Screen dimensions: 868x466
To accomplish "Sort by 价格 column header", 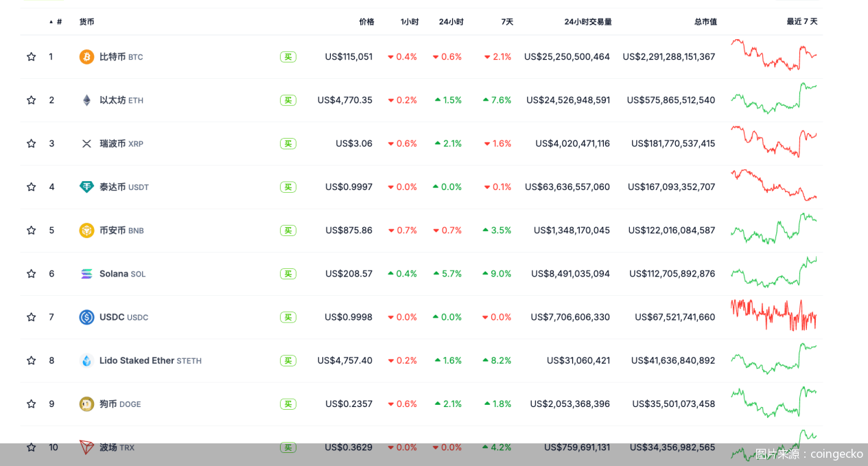I will (x=366, y=22).
